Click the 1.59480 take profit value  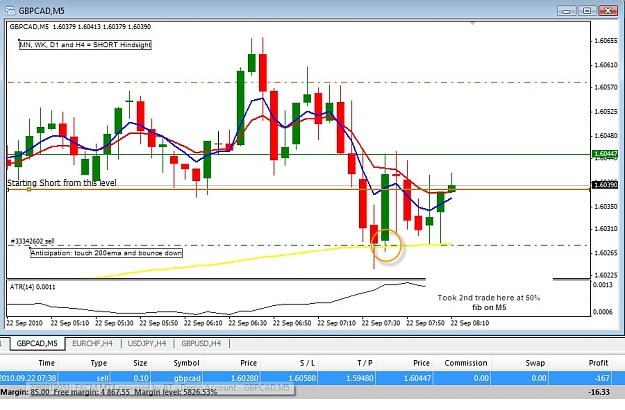[360, 378]
